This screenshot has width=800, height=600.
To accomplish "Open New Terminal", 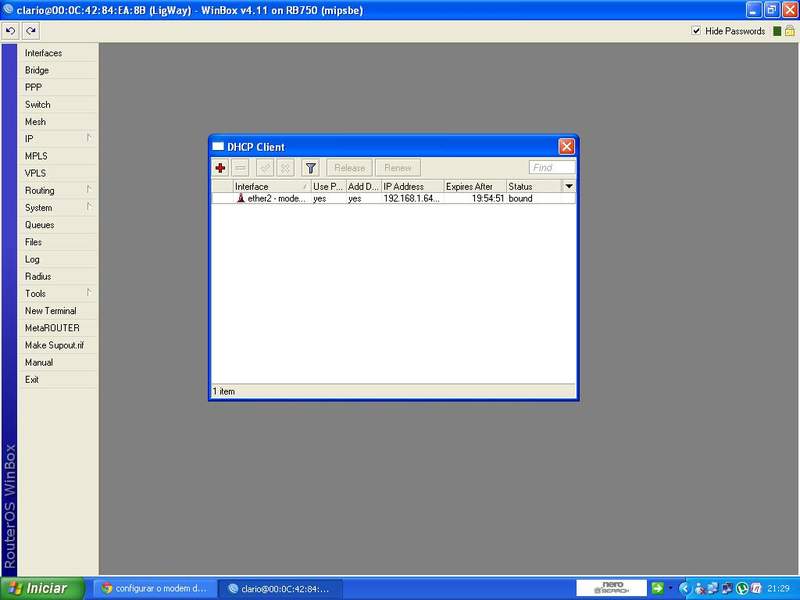I will [x=57, y=311].
